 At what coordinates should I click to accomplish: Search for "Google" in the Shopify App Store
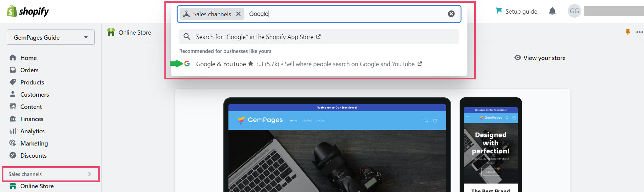tap(319, 37)
